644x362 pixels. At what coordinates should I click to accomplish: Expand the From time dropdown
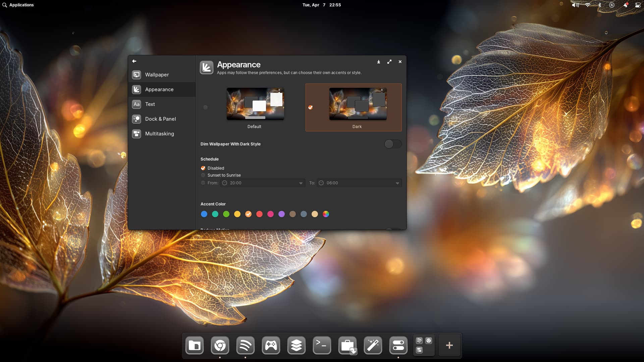[x=301, y=183]
